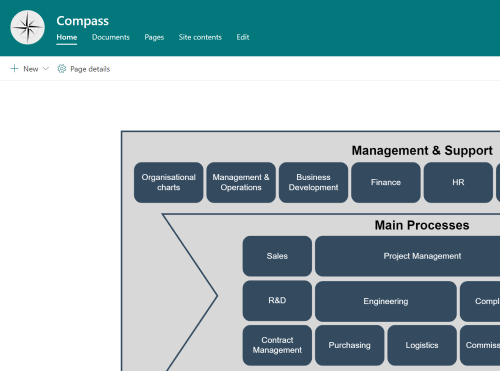Open the Organisational charts tile
This screenshot has width=500, height=371.
(x=169, y=182)
